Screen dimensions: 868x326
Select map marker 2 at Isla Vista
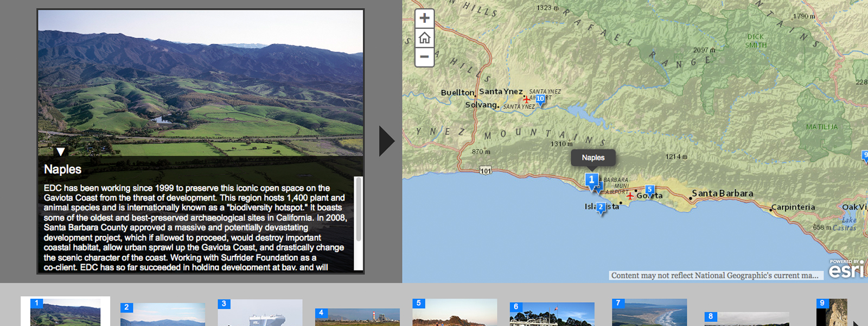pos(601,208)
